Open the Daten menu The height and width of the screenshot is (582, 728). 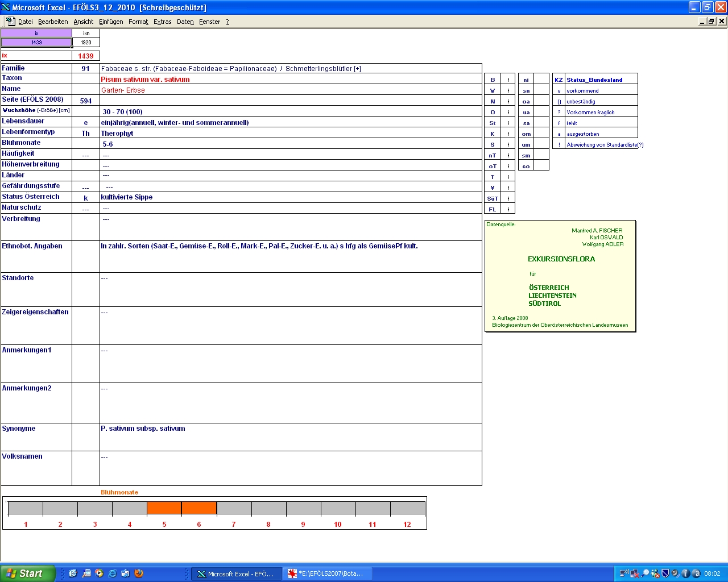coord(185,22)
